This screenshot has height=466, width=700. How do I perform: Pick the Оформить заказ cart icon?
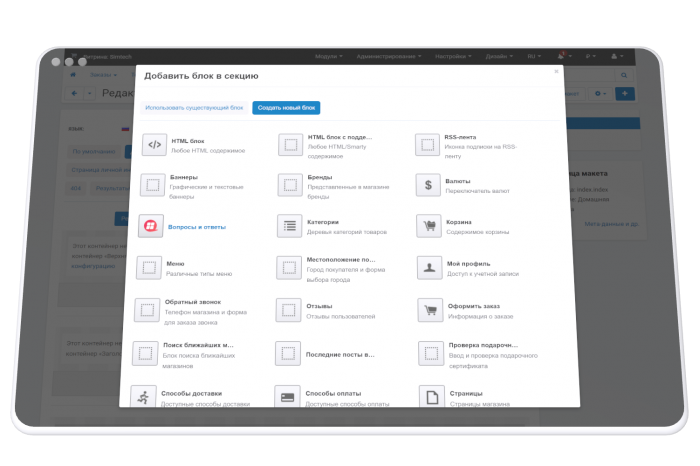430,310
